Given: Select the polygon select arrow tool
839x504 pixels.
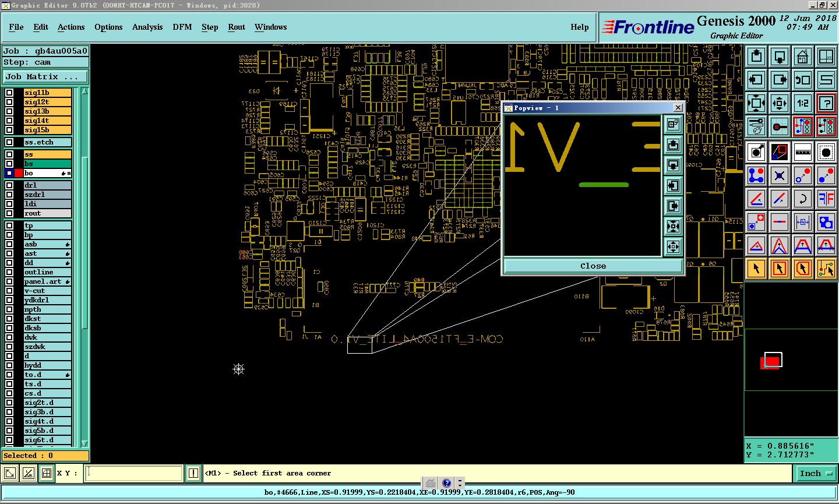Looking at the screenshot, I should [x=803, y=269].
